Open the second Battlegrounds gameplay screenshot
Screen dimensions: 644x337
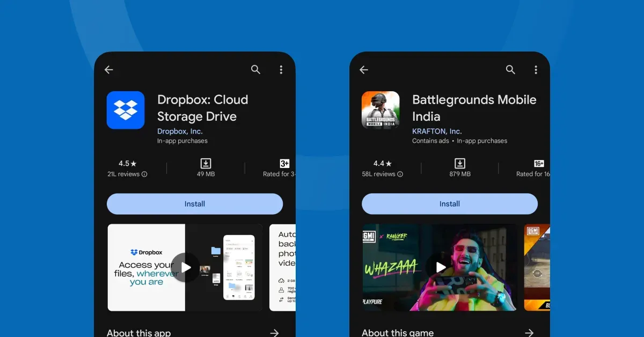[537, 267]
